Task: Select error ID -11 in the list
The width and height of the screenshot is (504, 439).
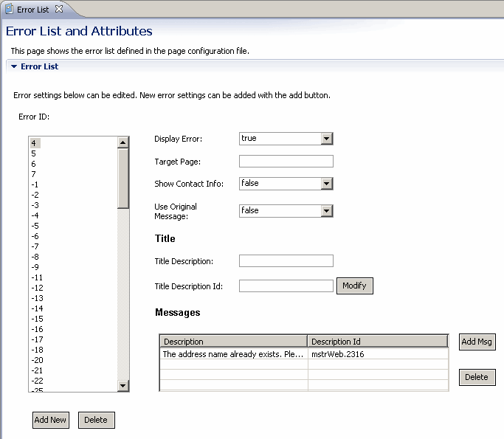Action: click(37, 277)
